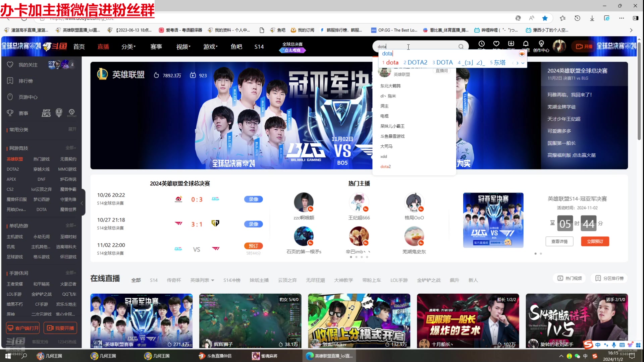
Task: Click Sogou IME 中 language indicator on floating bar
Action: click(x=598, y=345)
